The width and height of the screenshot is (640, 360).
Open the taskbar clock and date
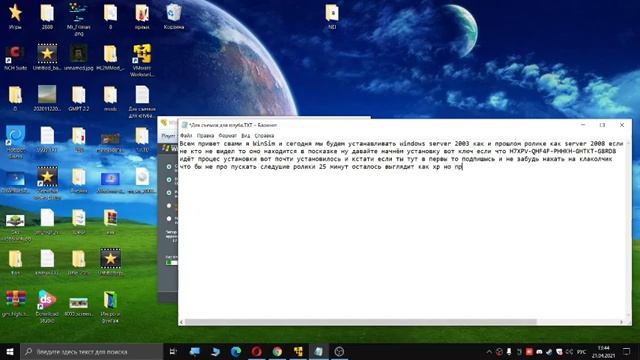pyautogui.click(x=603, y=351)
